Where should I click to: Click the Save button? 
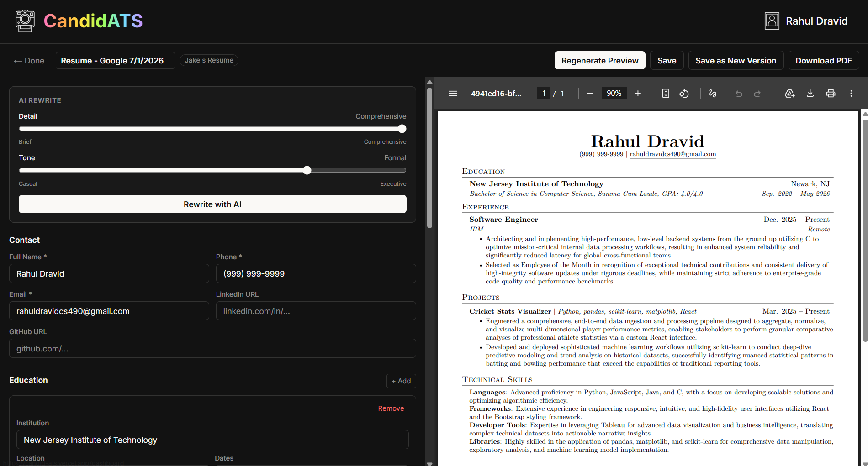667,60
